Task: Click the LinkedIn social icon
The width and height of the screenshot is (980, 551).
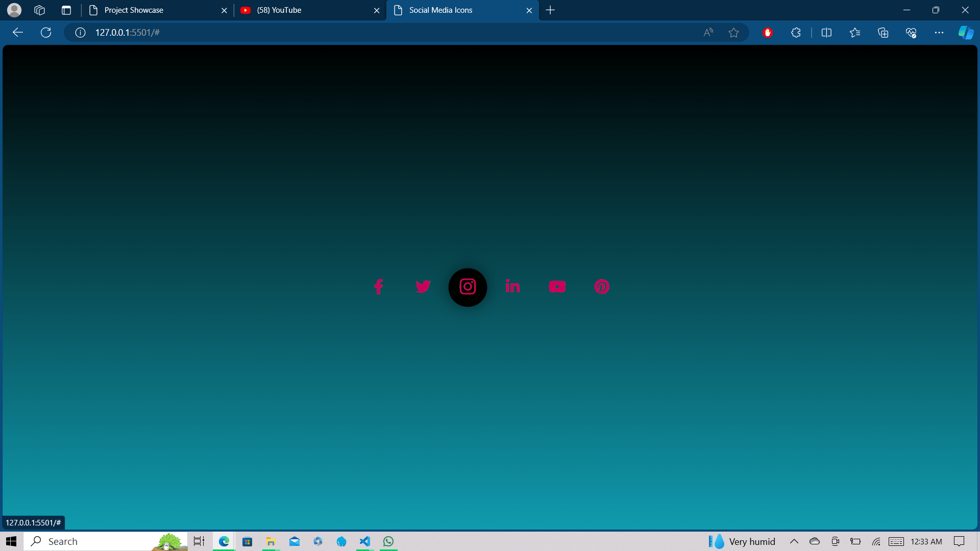Action: click(x=512, y=287)
